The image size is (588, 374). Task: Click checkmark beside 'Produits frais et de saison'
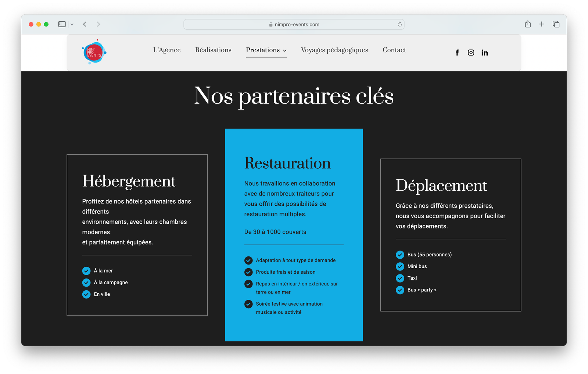pyautogui.click(x=248, y=272)
